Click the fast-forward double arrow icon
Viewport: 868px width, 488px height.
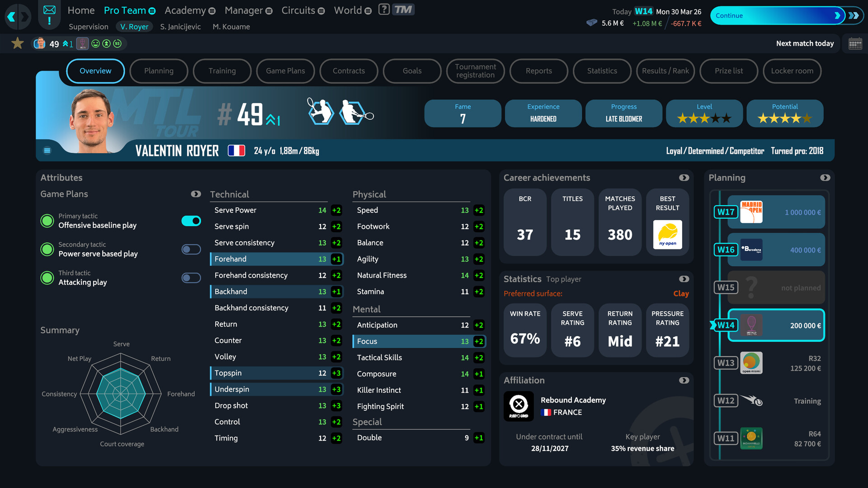click(x=854, y=15)
